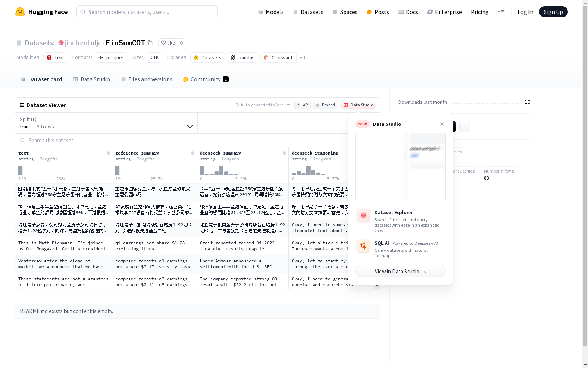Open the Datasets page from top navigation

[308, 12]
